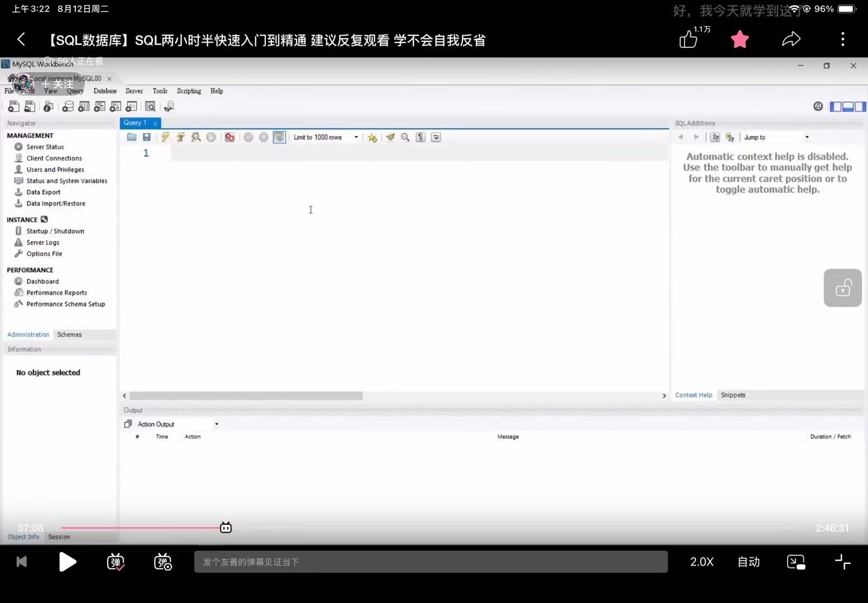
Task: Switch to the Schemas tab
Action: [69, 334]
